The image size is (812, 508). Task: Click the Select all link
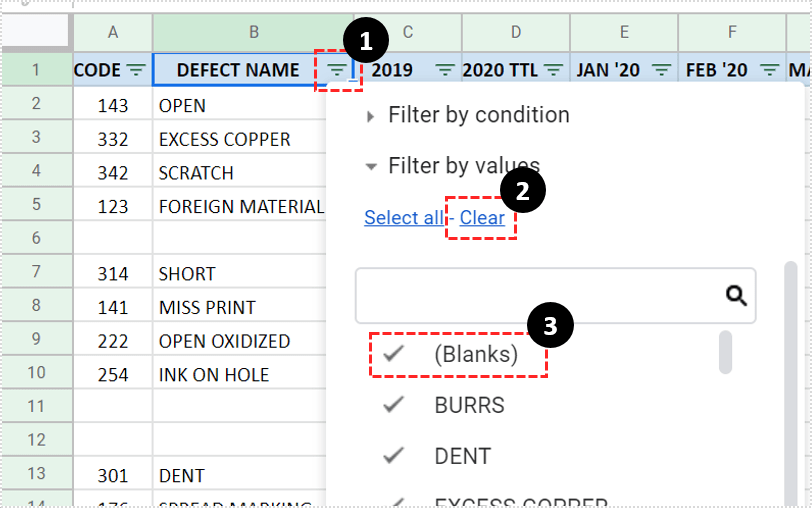click(x=403, y=218)
